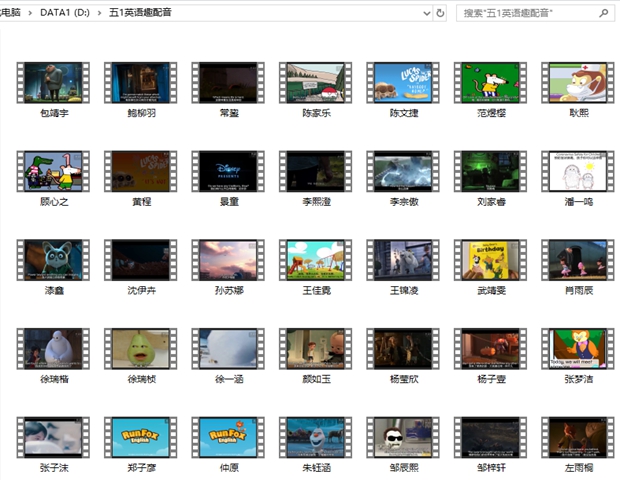
Task: Select the 杨子雯 video thumbnail
Action: pos(490,349)
